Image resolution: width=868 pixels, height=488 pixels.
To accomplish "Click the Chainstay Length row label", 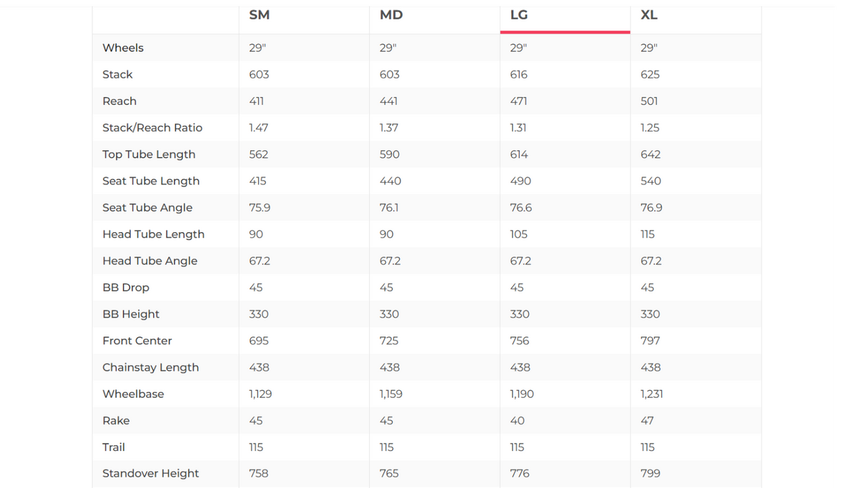I will [x=150, y=367].
